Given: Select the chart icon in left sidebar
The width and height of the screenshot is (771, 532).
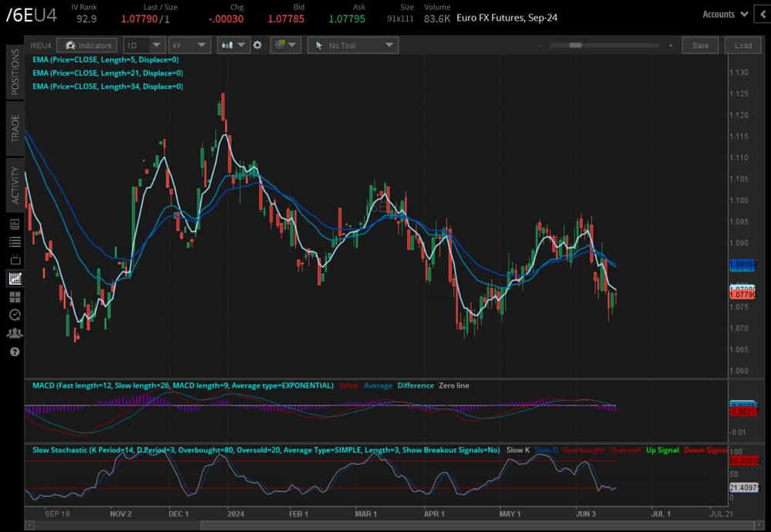Looking at the screenshot, I should tap(13, 275).
